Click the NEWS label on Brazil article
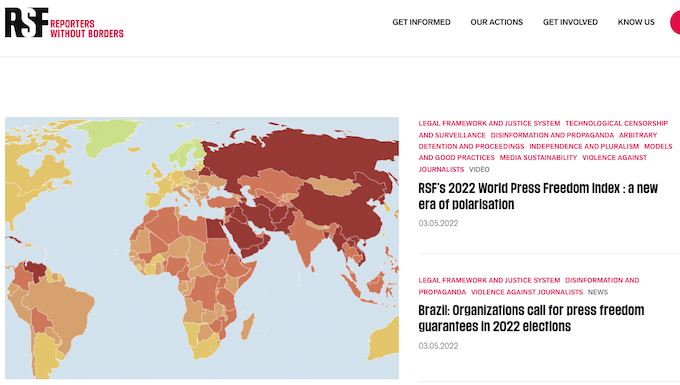 tap(598, 292)
